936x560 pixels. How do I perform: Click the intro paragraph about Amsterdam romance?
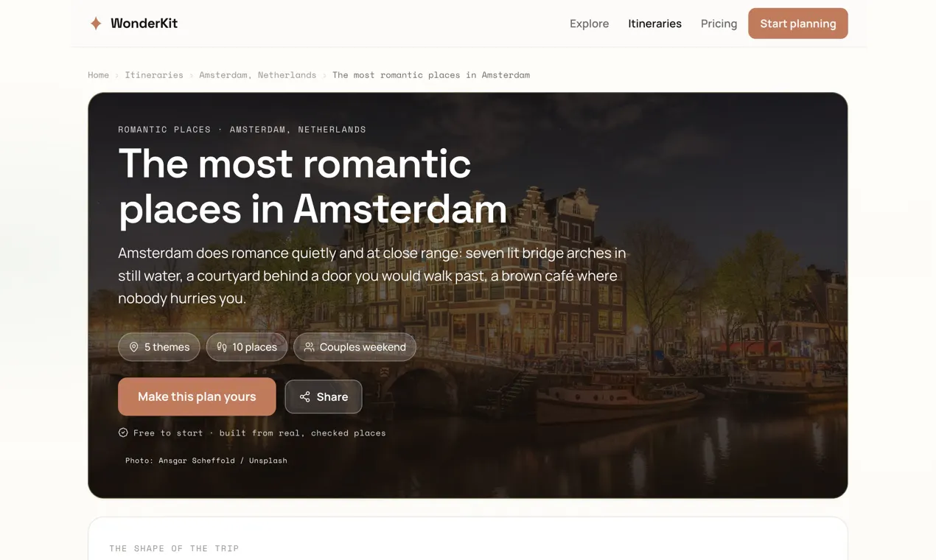372,276
